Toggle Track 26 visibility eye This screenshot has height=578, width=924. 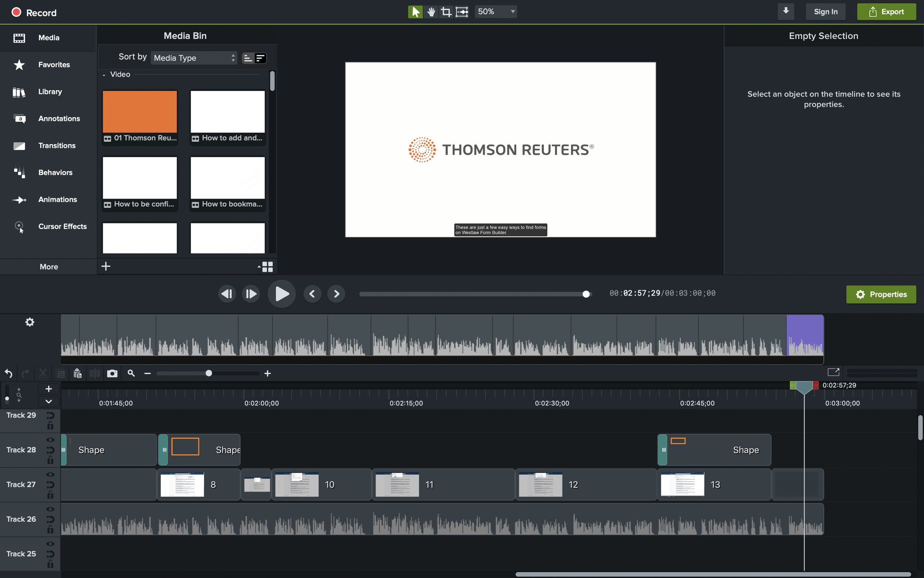pos(50,509)
